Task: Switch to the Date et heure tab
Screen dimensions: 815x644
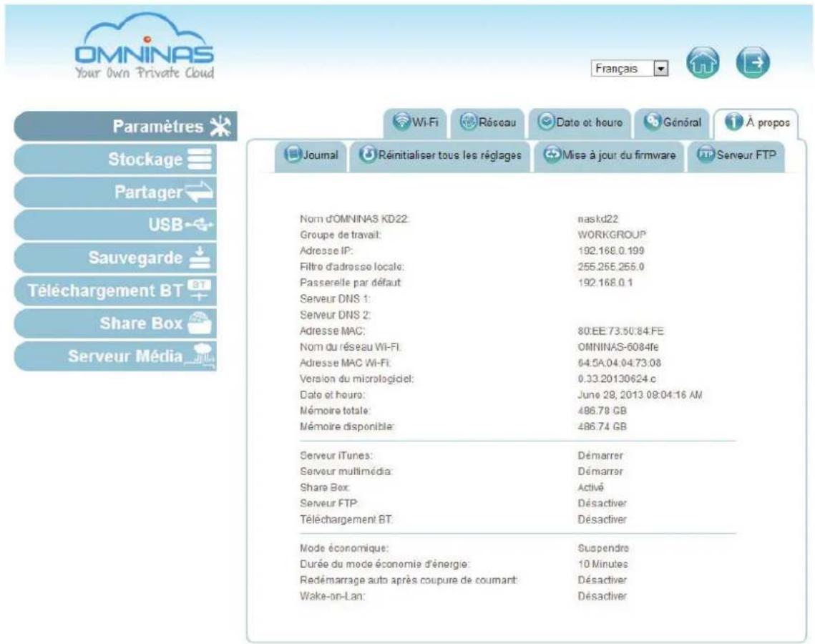Action: [x=580, y=122]
